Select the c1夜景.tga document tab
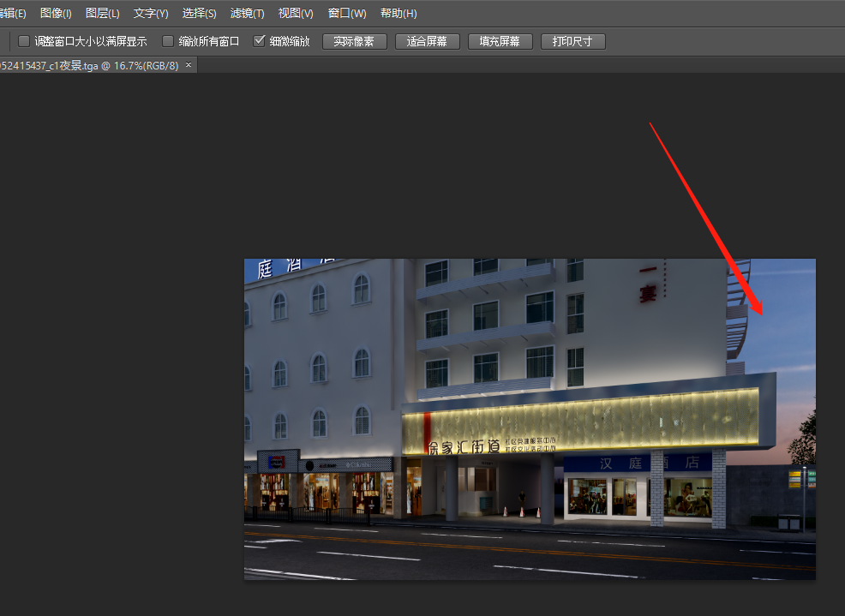 (x=88, y=66)
